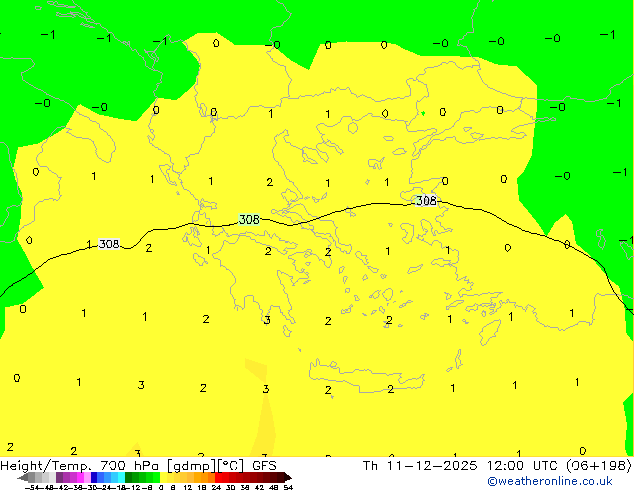Click the gray left arrow end of the legend
This screenshot has width=634, height=490.
pyautogui.click(x=23, y=477)
